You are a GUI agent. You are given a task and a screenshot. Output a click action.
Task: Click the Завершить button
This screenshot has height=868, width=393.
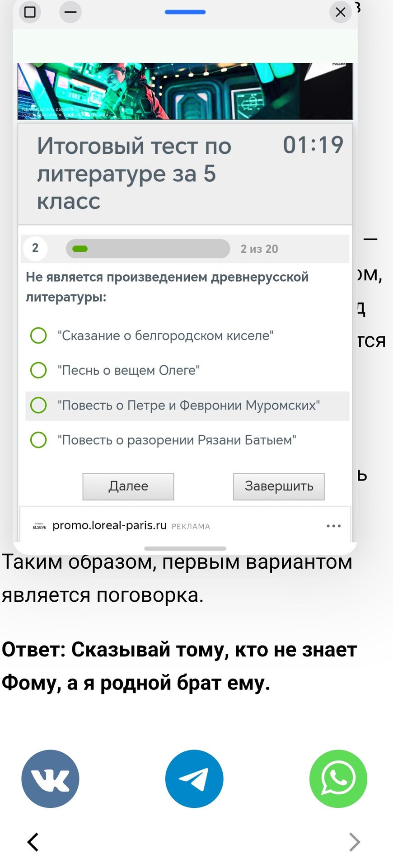[279, 486]
